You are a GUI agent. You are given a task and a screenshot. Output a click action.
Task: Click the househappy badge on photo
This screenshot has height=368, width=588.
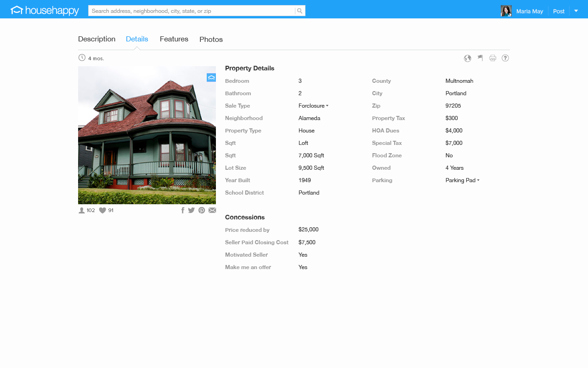[211, 78]
